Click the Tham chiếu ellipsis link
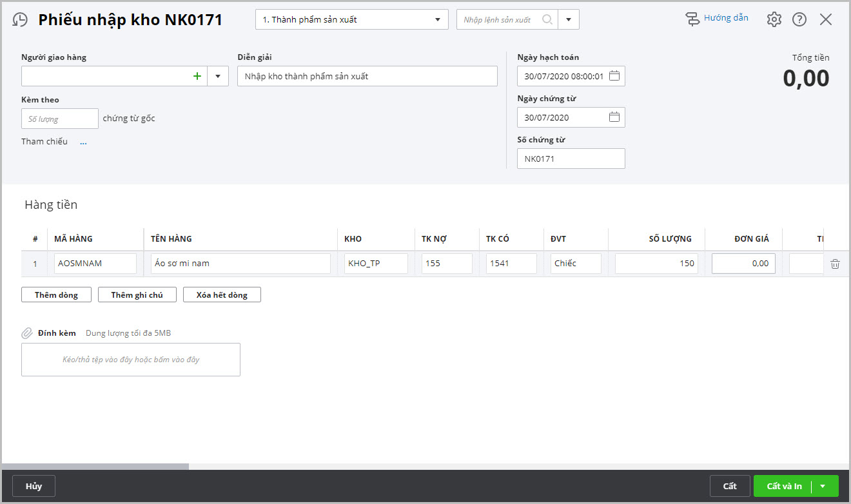Viewport: 851px width, 504px height. [83, 142]
